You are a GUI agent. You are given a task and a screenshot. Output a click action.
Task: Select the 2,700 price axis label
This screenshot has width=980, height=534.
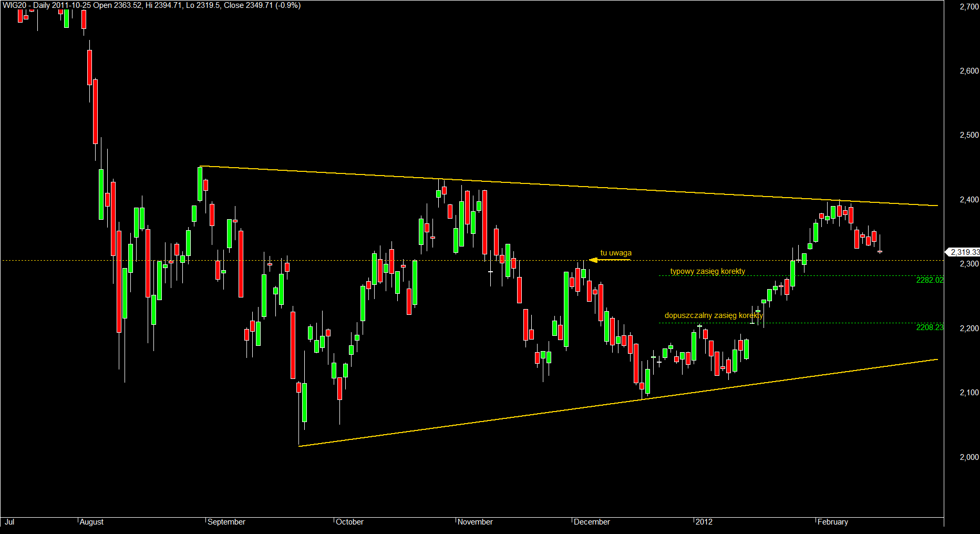coord(969,7)
